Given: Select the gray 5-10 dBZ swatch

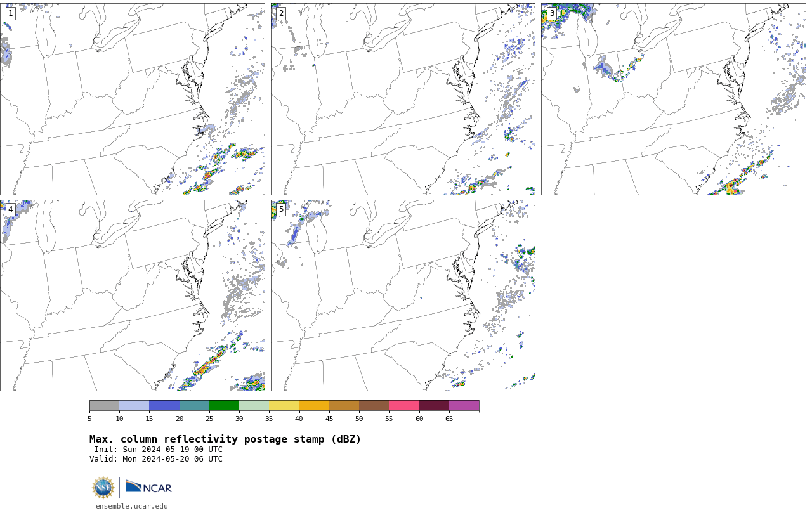Looking at the screenshot, I should pyautogui.click(x=104, y=406).
